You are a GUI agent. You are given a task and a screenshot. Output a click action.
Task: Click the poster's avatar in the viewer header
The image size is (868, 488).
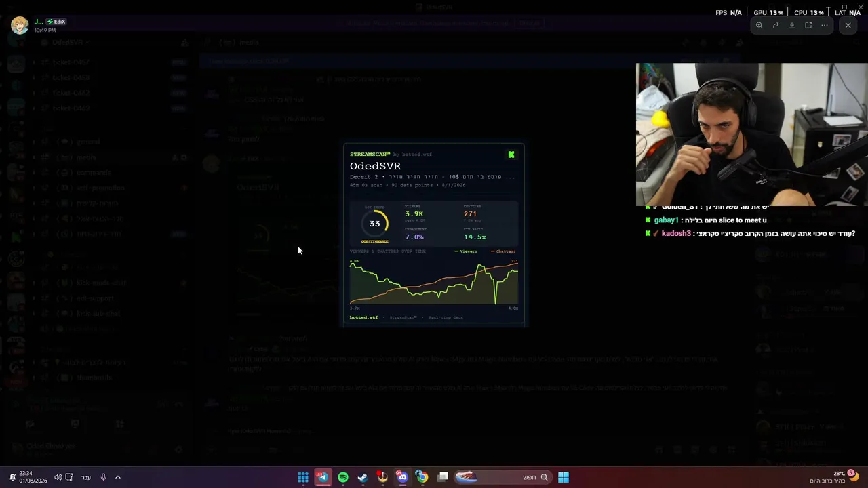19,25
